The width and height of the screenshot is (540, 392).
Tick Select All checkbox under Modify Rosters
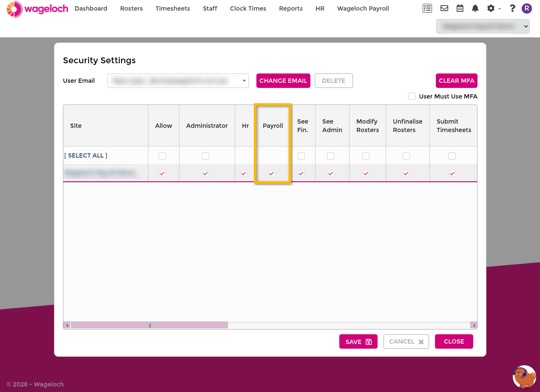(x=366, y=156)
